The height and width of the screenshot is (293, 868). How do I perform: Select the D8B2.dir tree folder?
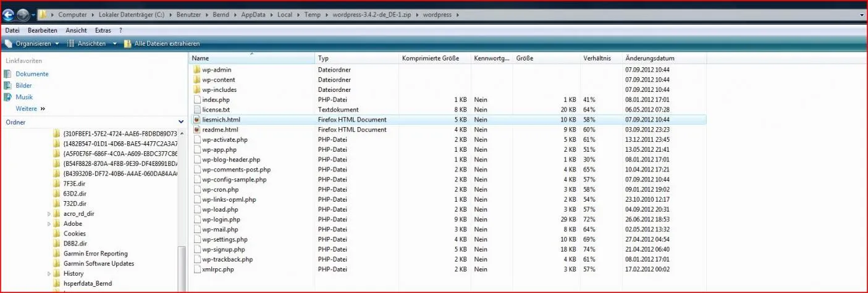coord(75,244)
